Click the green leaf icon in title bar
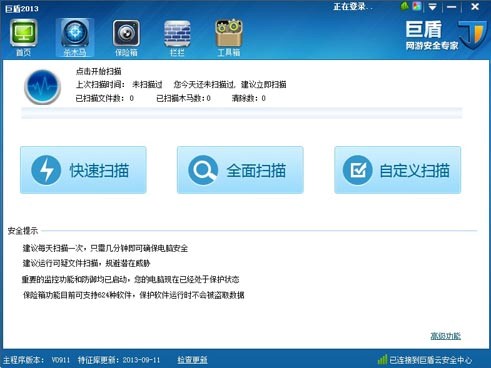 click(x=405, y=6)
